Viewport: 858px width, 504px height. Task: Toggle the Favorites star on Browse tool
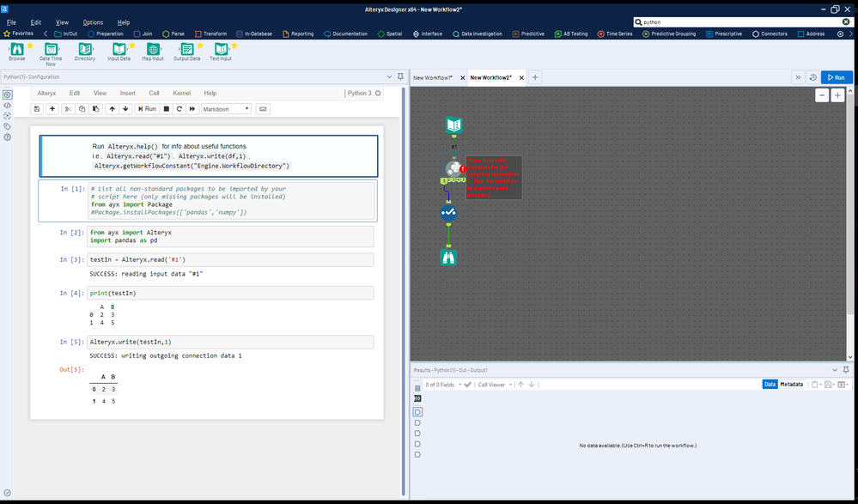(30, 46)
